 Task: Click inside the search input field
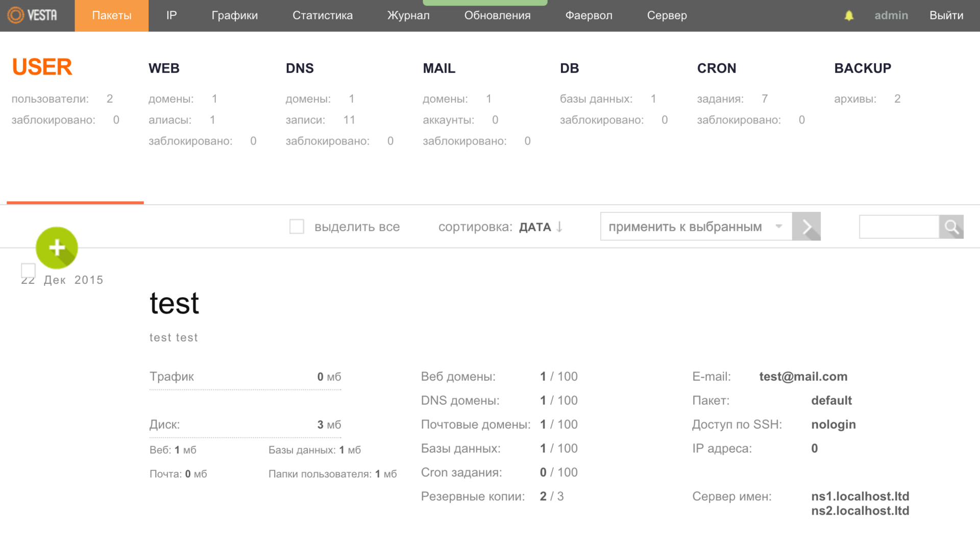[899, 227]
